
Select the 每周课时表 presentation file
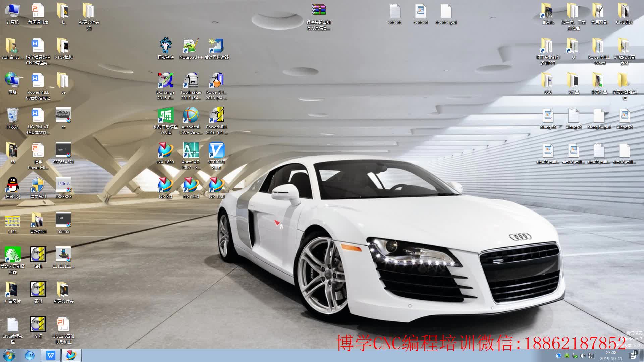[x=38, y=11]
